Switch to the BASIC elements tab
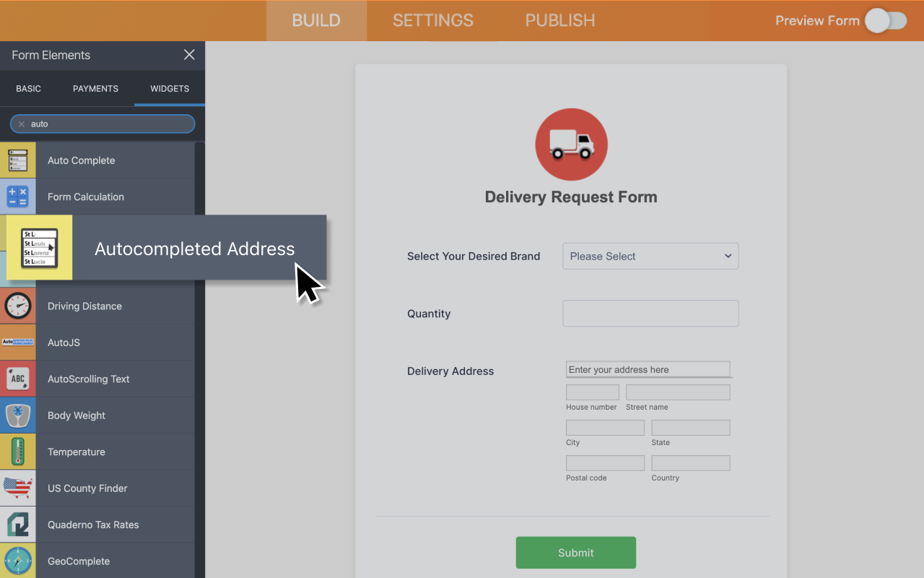924x578 pixels. (28, 88)
